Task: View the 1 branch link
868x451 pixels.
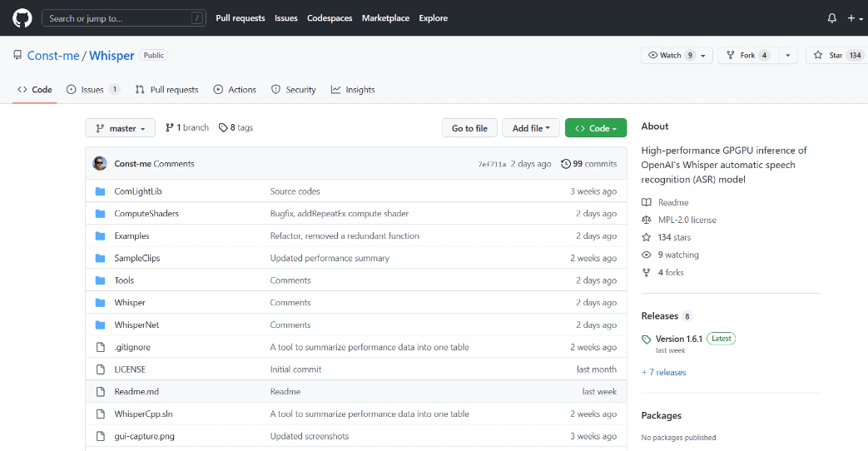Action: coord(187,128)
